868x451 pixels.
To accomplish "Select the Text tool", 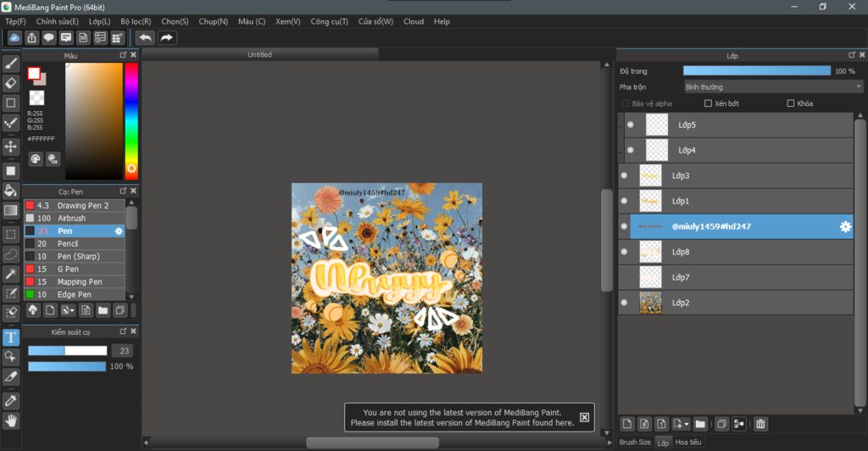I will click(10, 337).
